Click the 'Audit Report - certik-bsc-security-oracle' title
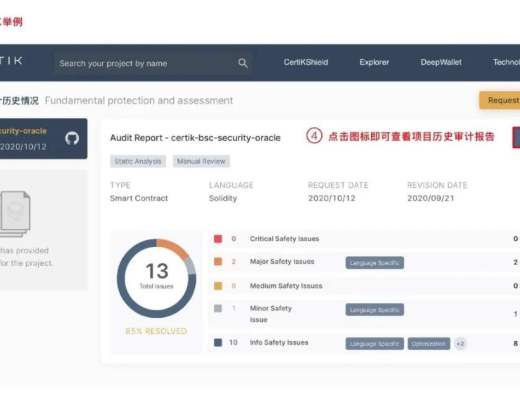 point(195,138)
